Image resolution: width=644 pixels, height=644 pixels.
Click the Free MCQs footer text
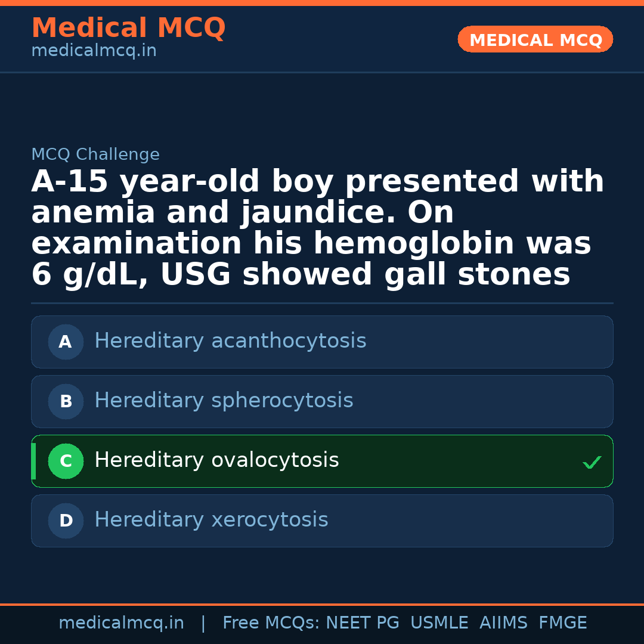coord(271,623)
